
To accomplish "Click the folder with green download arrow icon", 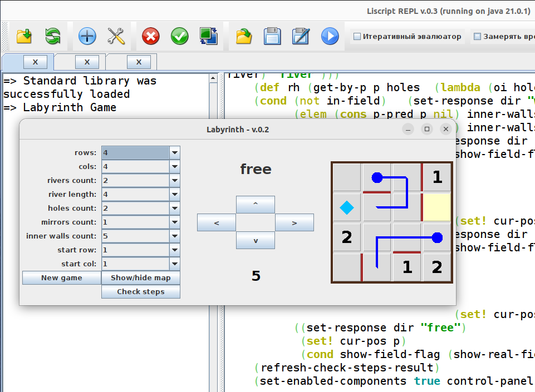I will tap(24, 37).
